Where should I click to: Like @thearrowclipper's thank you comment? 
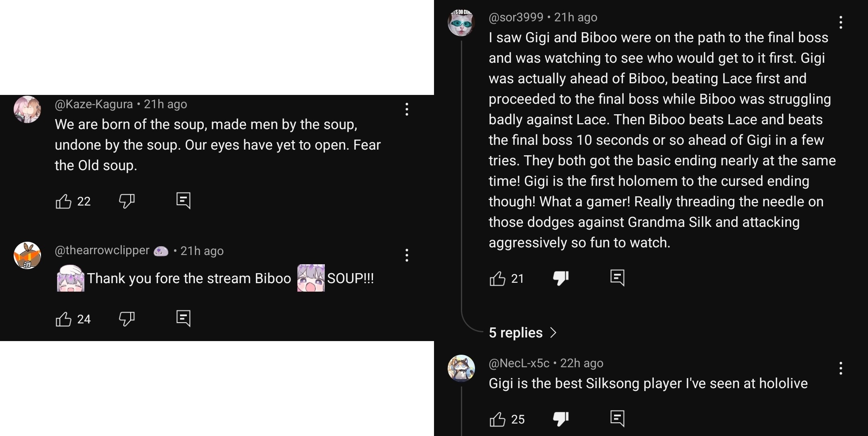point(63,319)
